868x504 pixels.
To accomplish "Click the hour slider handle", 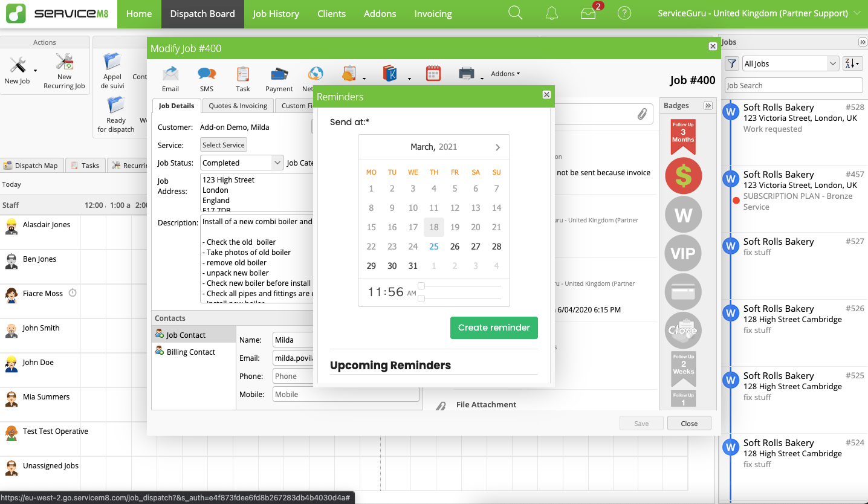I will click(x=421, y=286).
